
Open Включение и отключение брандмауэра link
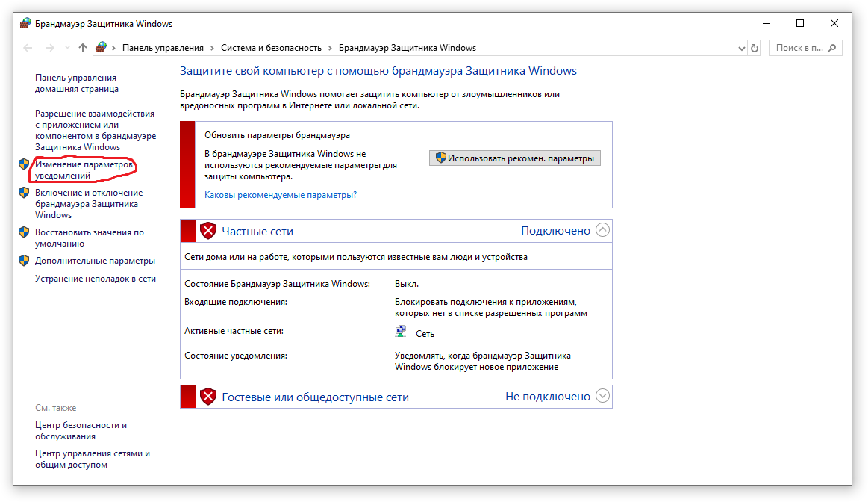coord(89,203)
